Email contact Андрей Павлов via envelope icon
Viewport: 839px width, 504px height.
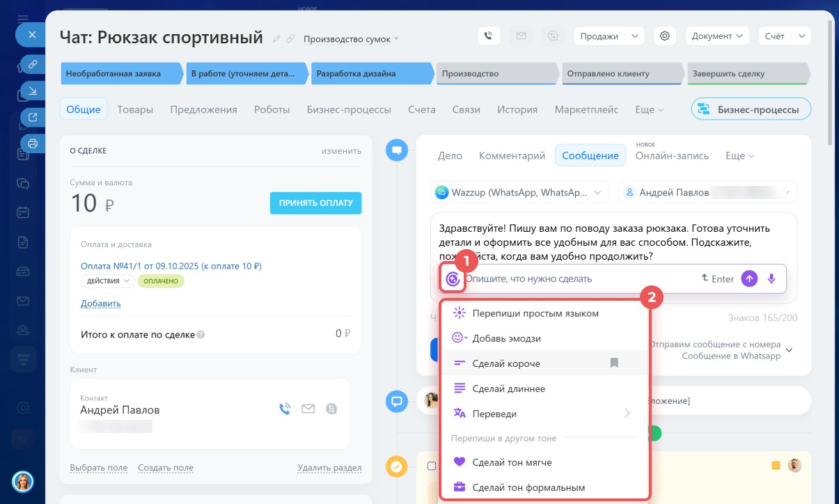[x=308, y=409]
